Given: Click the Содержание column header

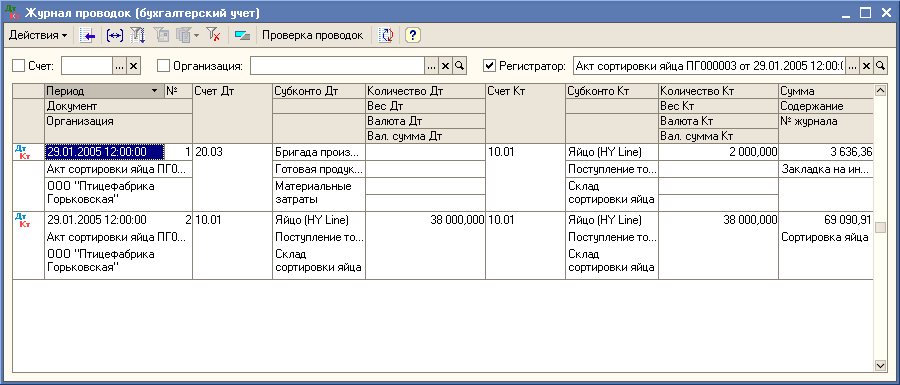Looking at the screenshot, I should [826, 106].
